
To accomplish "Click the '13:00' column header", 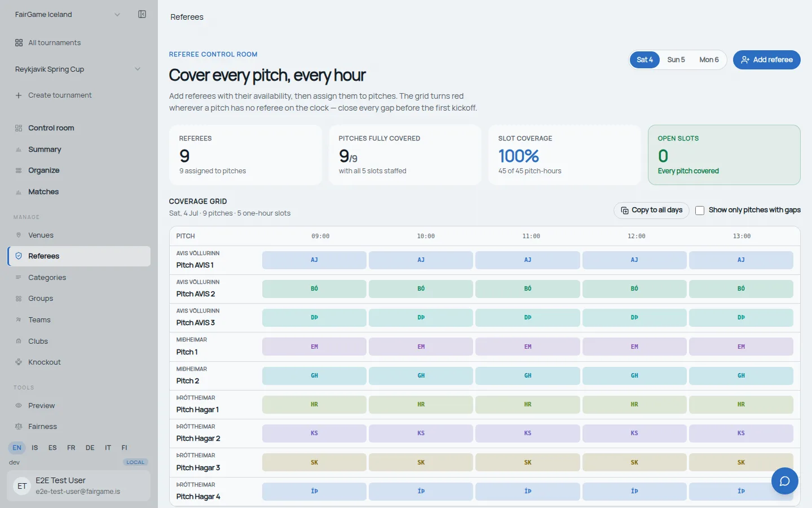I will coord(742,237).
